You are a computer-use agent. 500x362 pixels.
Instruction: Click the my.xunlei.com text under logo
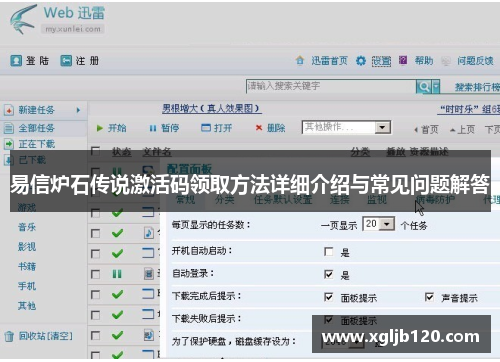tap(73, 29)
